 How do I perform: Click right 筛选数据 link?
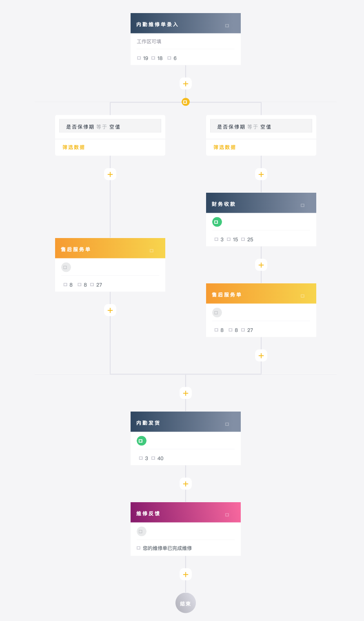(224, 147)
